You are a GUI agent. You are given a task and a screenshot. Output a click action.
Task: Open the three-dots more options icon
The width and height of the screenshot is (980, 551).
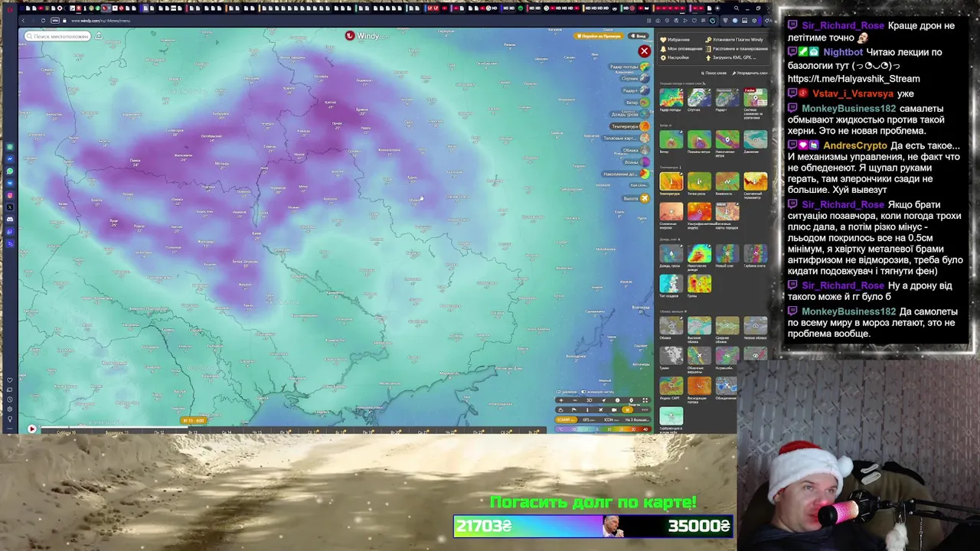645,410
